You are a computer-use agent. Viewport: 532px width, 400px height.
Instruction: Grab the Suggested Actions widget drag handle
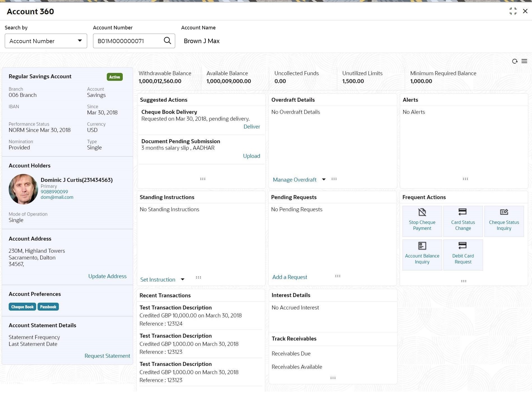pyautogui.click(x=203, y=179)
